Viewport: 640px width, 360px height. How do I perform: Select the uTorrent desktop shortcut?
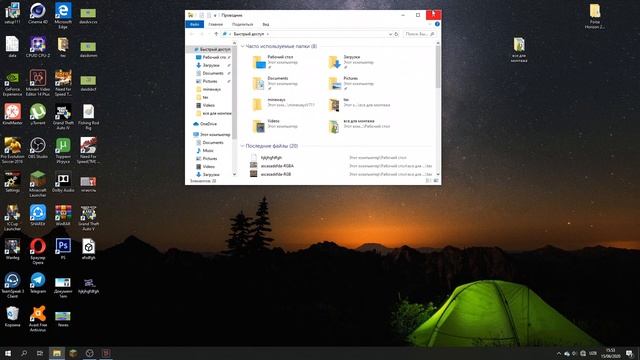tap(38, 114)
